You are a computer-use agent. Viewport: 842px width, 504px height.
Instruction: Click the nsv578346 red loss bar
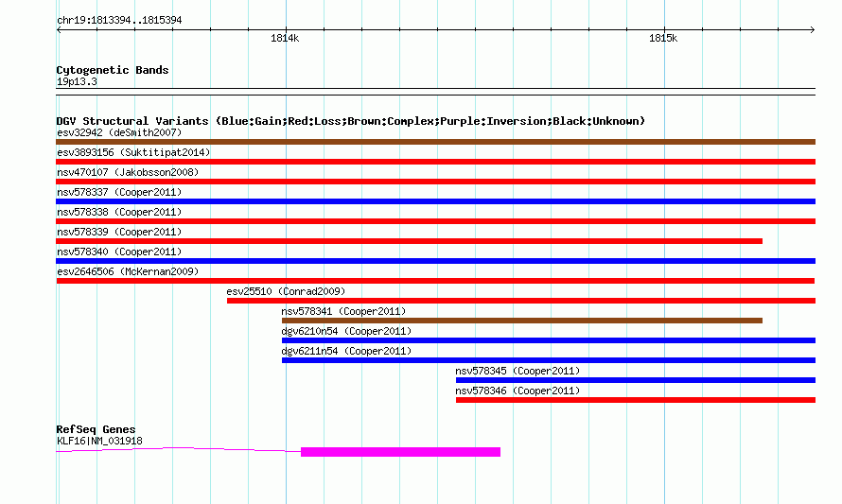[636, 400]
